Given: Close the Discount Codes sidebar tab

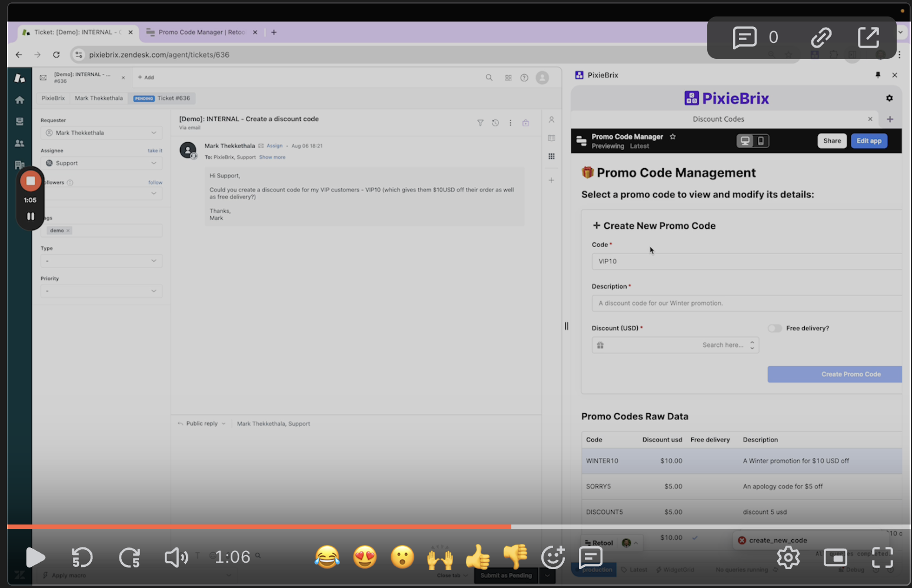Looking at the screenshot, I should click(x=870, y=119).
